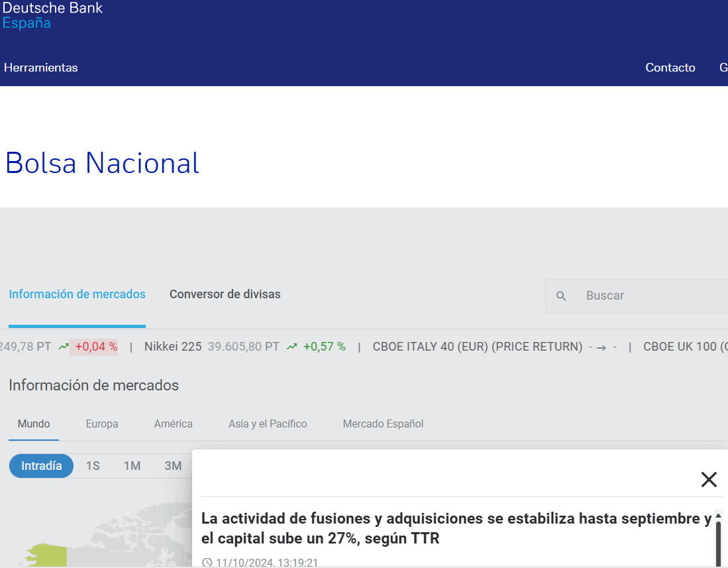
Task: Close the news popup with X
Action: pyautogui.click(x=709, y=479)
